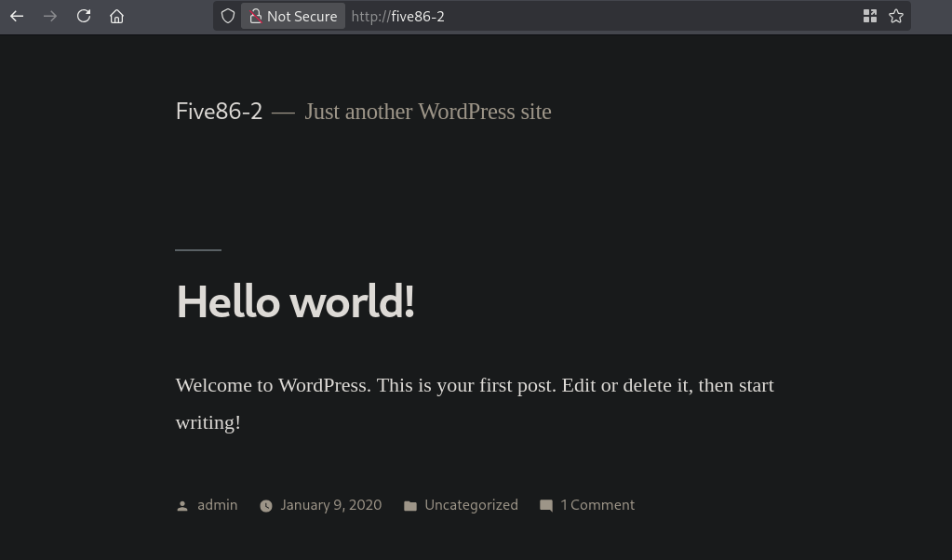Go back with the browser back arrow

[17, 17]
